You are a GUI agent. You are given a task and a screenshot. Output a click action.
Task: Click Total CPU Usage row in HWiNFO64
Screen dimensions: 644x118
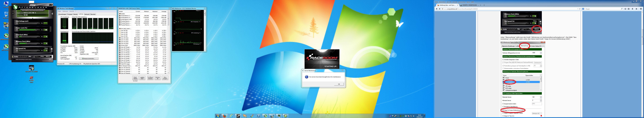pos(143,64)
